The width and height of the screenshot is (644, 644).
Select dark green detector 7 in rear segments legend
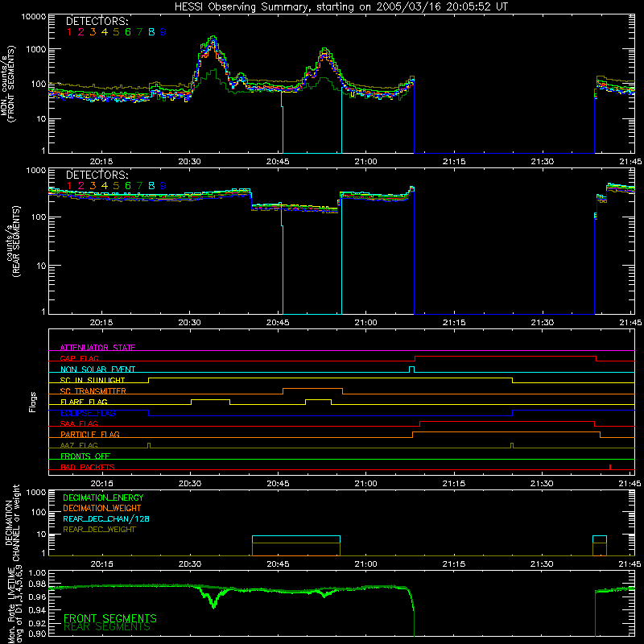click(x=139, y=186)
